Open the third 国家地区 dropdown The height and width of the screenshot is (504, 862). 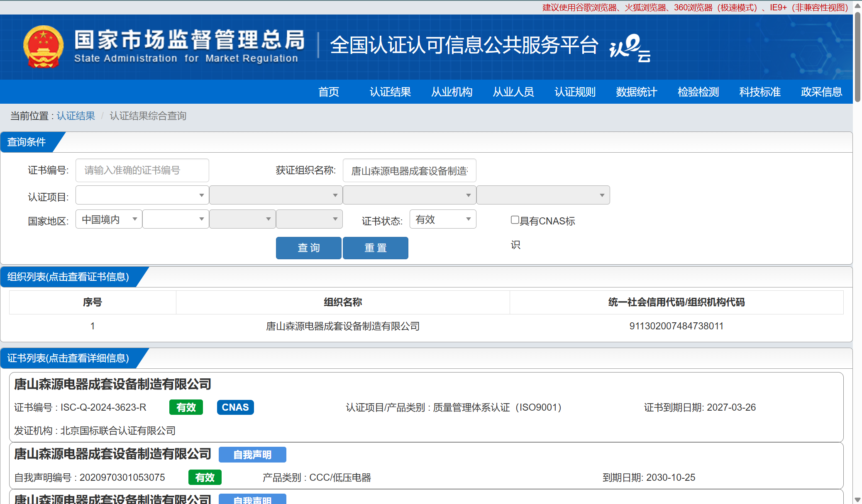(242, 219)
